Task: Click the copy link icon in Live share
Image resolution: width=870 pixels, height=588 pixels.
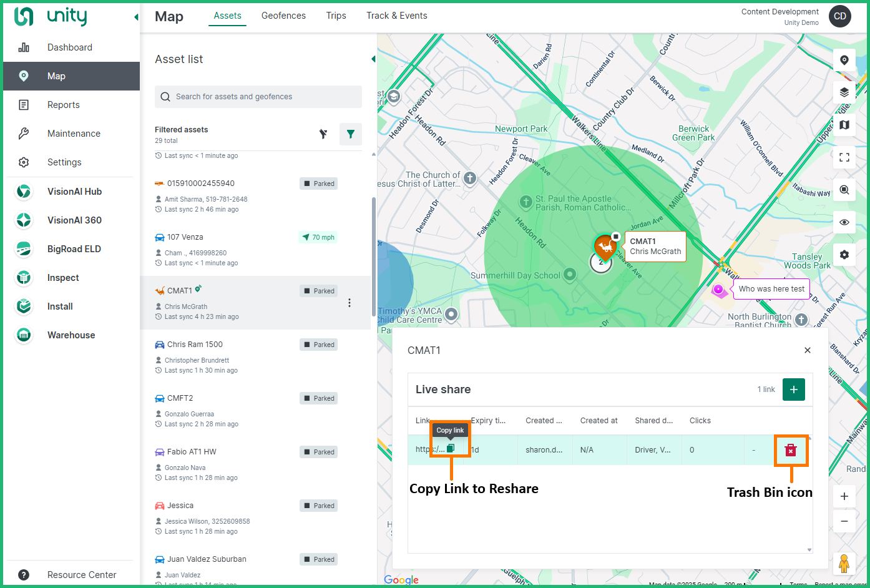Action: tap(451, 448)
